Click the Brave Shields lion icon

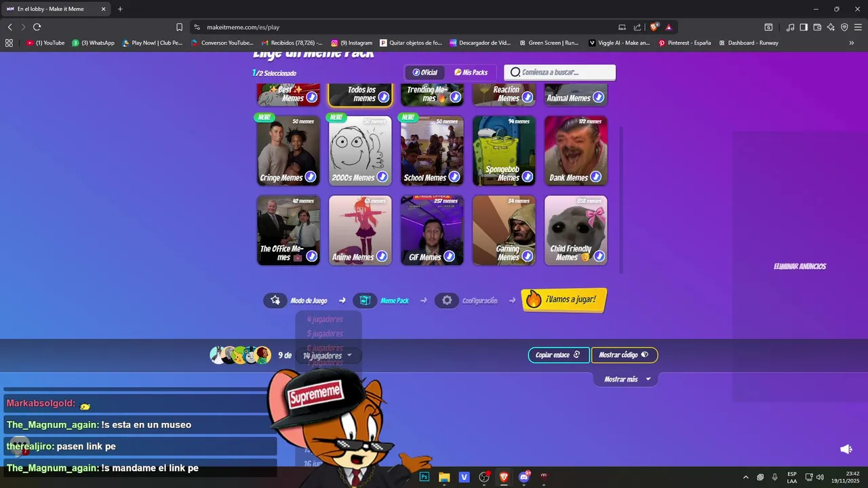click(x=654, y=27)
